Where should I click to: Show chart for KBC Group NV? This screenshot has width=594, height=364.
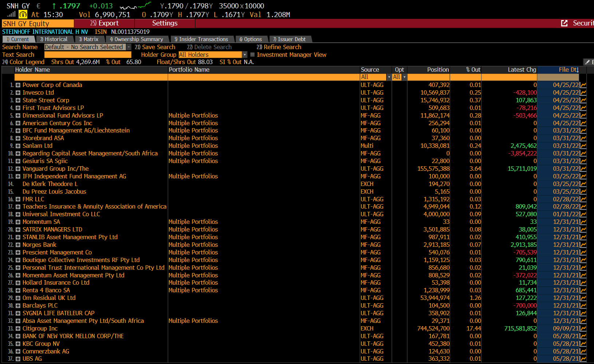click(x=583, y=344)
